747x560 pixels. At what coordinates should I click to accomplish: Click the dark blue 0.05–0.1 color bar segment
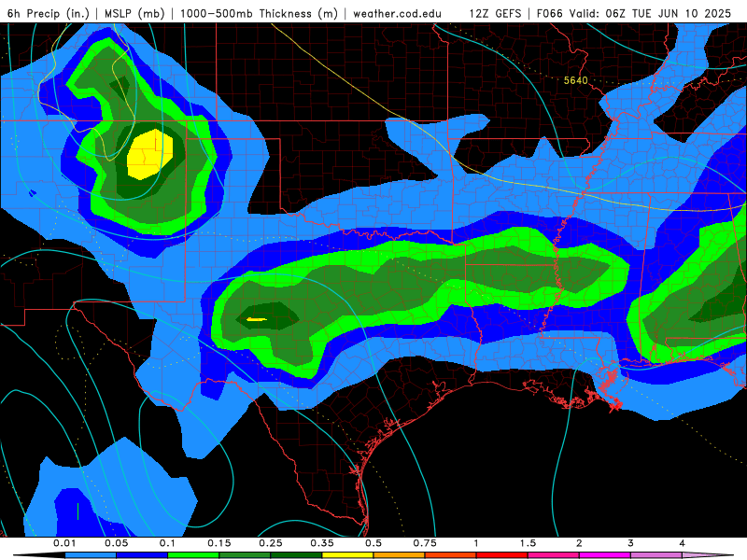[x=142, y=555]
